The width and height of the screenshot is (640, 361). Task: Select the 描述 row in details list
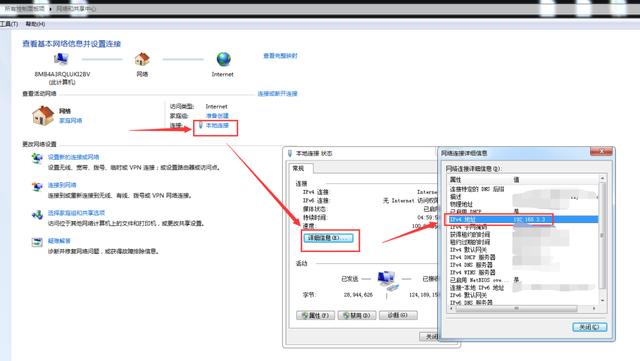(x=523, y=196)
